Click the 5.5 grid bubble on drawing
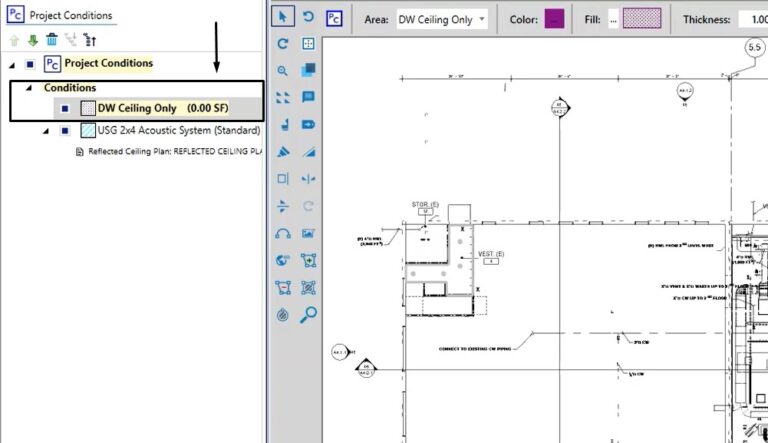Screen dimensions: 768x443 (754, 48)
